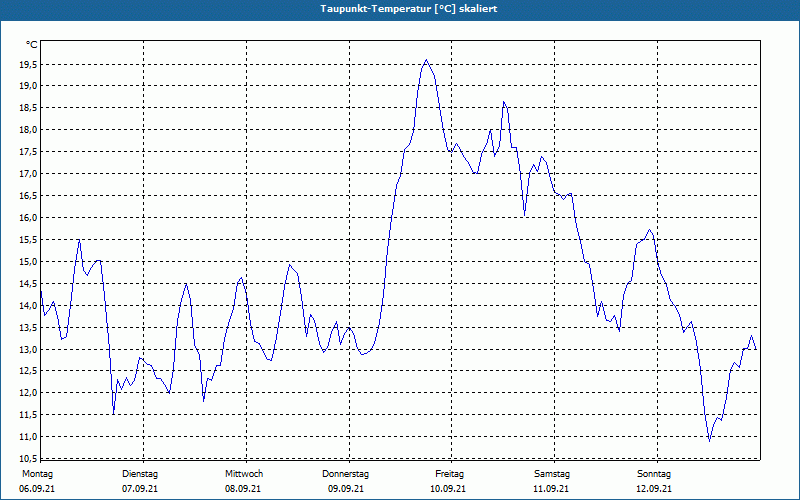This screenshot has width=800, height=500.
Task: Select the 15,5 axis value
Action: click(29, 239)
